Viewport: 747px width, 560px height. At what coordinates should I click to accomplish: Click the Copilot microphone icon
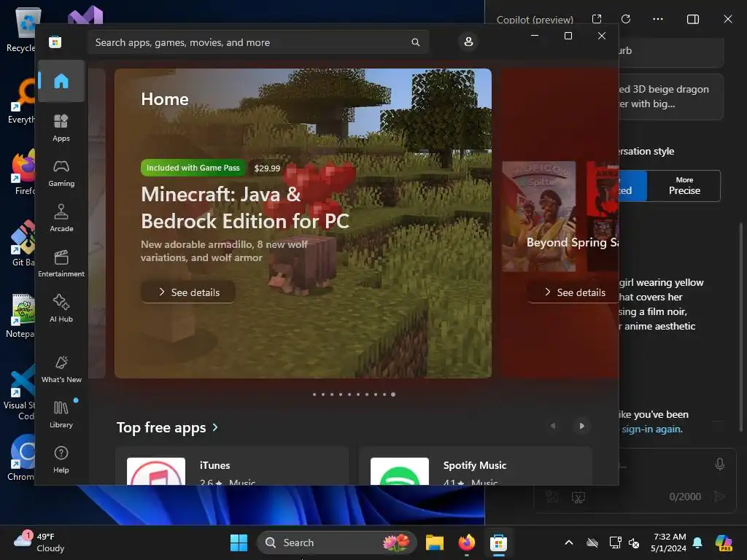[720, 464]
